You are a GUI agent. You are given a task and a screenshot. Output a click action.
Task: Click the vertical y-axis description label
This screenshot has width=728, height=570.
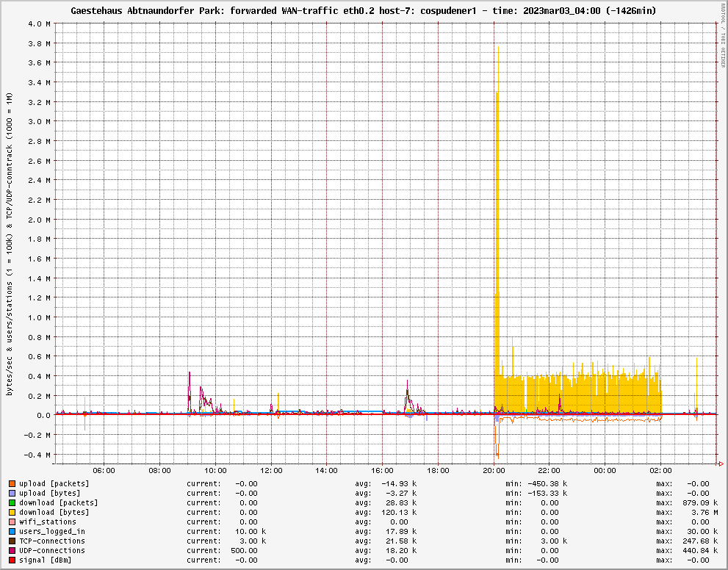pos(10,244)
